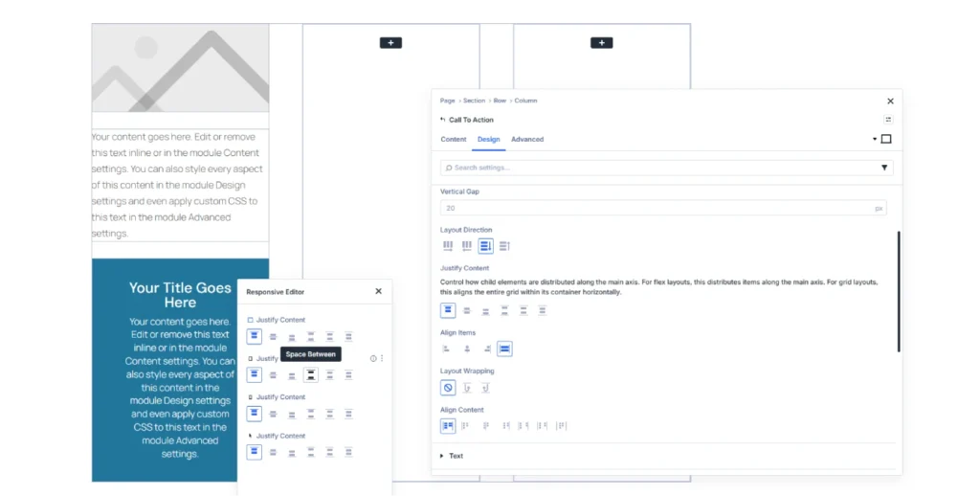Click the info icon in Responsive Editor
The image size is (980, 496).
click(373, 358)
